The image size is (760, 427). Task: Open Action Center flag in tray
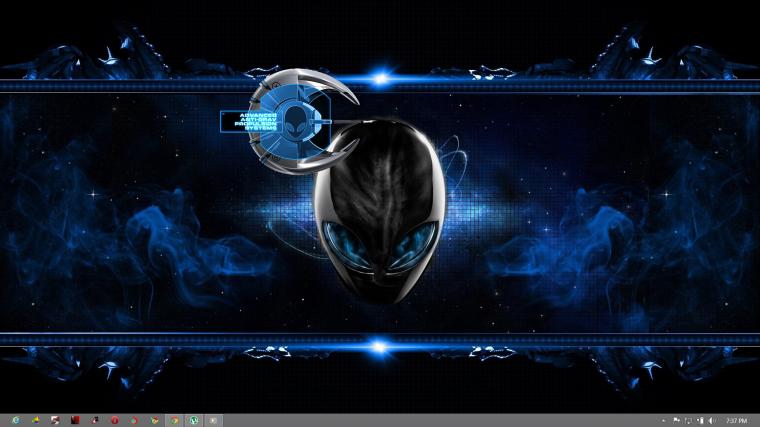coord(677,421)
